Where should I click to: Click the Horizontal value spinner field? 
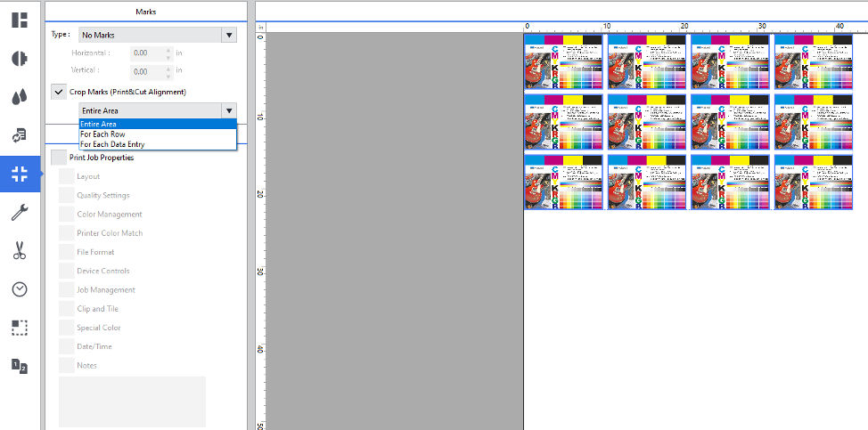point(146,53)
